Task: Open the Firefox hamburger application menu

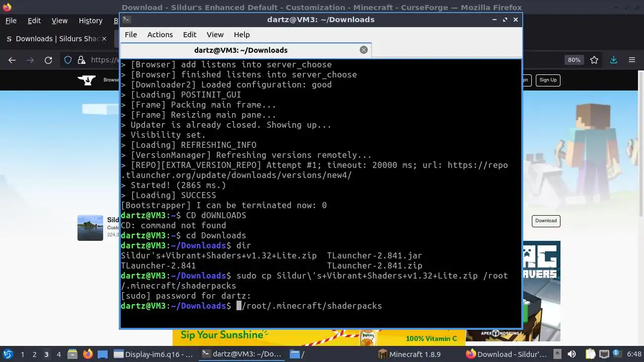Action: tap(632, 60)
